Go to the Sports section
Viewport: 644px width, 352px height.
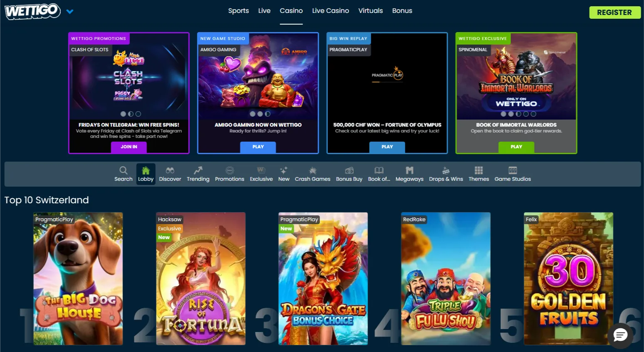[x=238, y=11]
